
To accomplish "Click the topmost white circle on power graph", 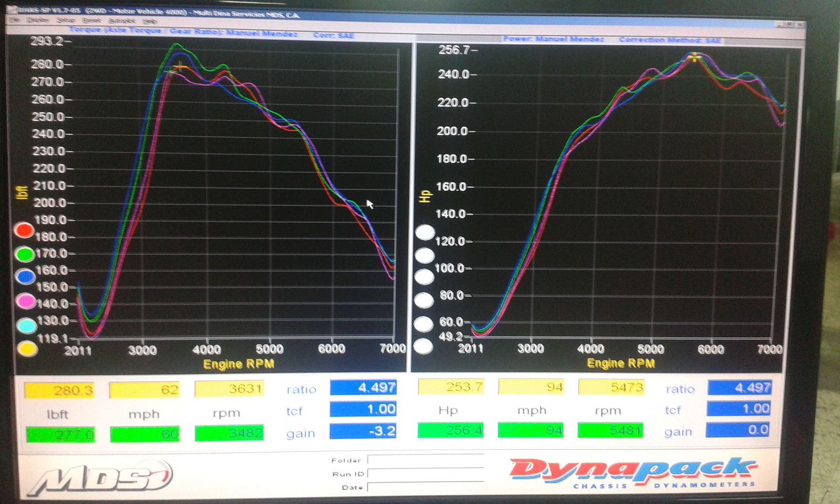I will 425,232.
